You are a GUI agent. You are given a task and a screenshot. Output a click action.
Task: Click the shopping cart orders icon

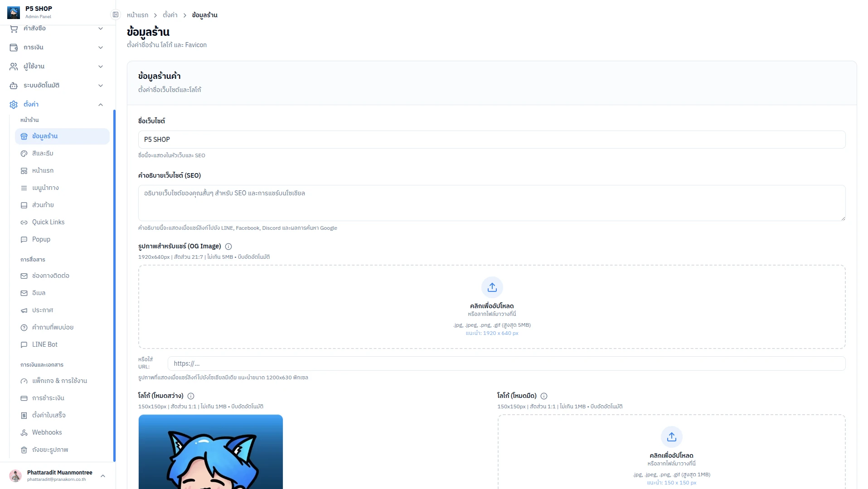tap(14, 29)
